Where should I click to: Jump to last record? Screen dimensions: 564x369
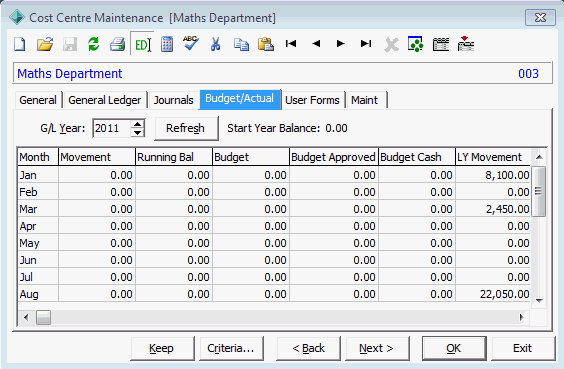pyautogui.click(x=366, y=44)
